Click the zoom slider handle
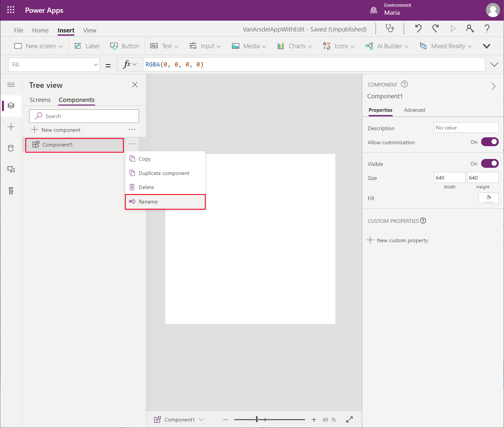The height and width of the screenshot is (428, 504). pyautogui.click(x=257, y=419)
